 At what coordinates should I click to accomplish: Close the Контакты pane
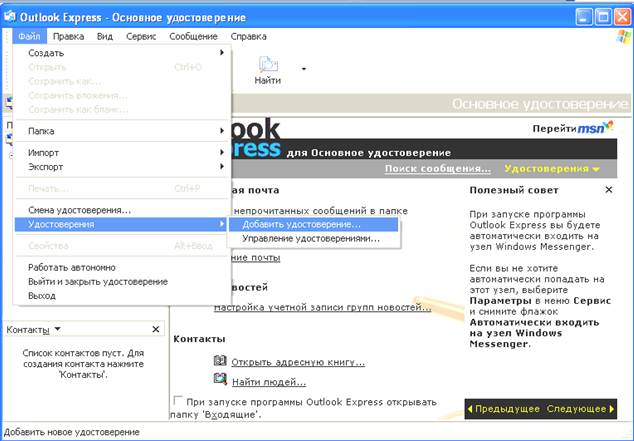(156, 329)
